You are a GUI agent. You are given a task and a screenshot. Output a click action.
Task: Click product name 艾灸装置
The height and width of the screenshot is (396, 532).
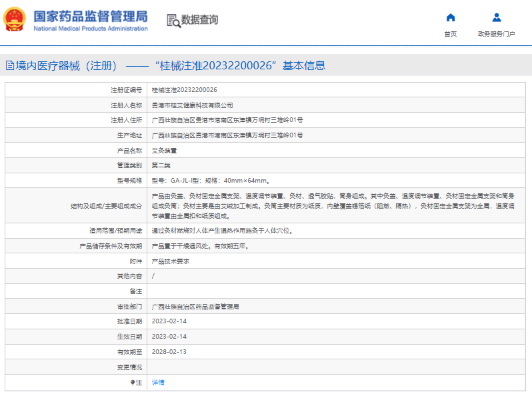(164, 151)
